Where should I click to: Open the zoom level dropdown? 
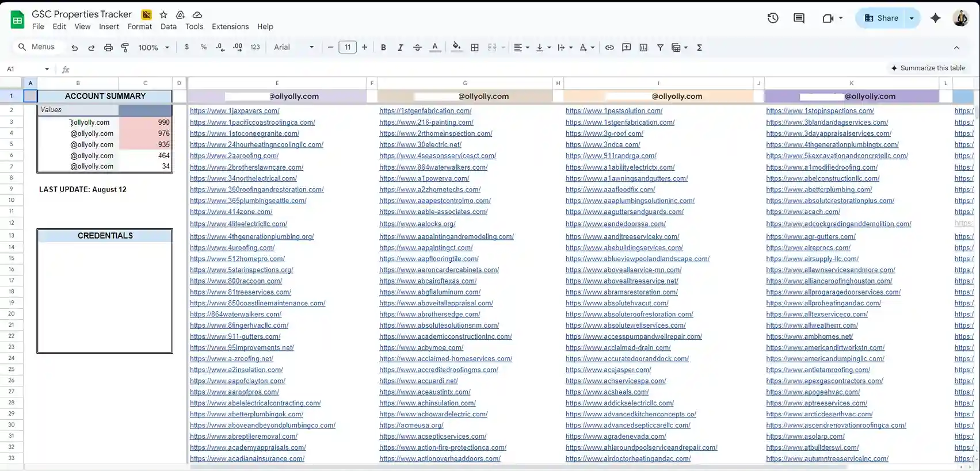[x=154, y=48]
